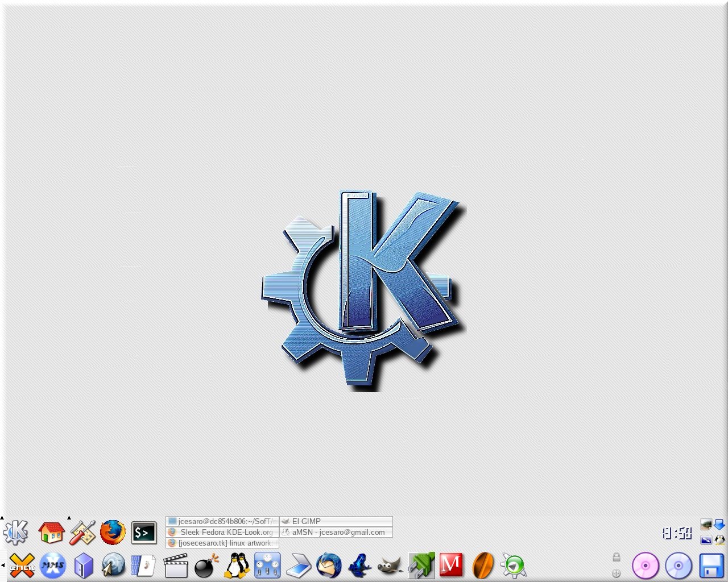This screenshot has height=582, width=728.
Task: Click the 8:50 digital clock
Action: (677, 533)
